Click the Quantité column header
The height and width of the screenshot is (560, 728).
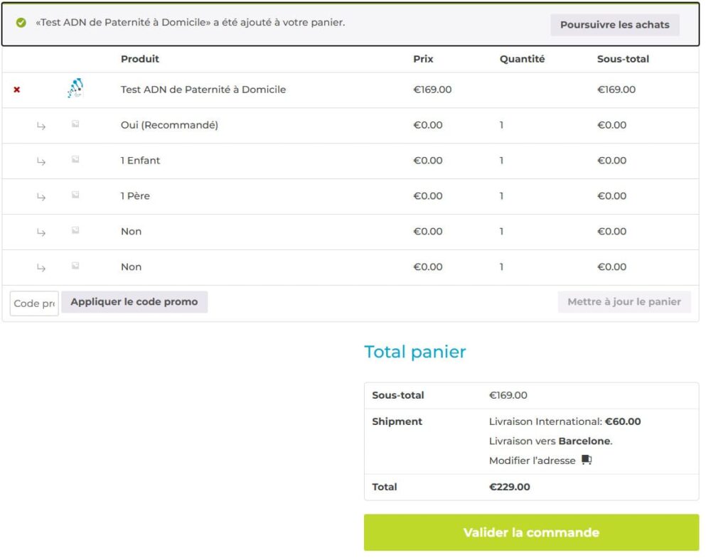522,59
